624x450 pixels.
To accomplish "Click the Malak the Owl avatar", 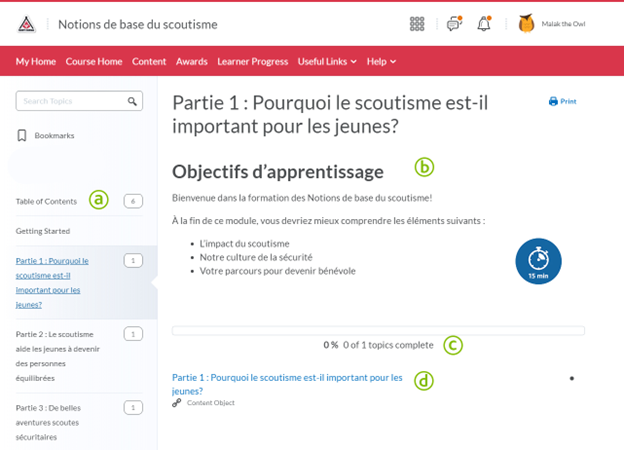I will tap(526, 24).
